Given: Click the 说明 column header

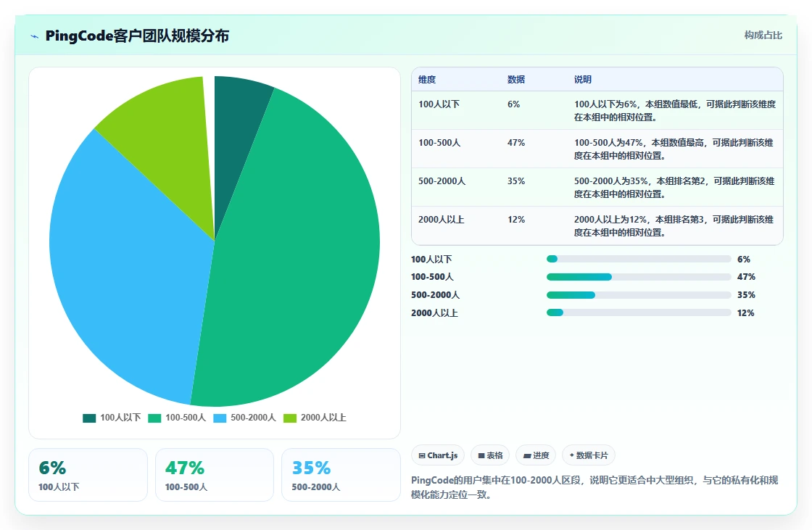Looking at the screenshot, I should coord(583,79).
